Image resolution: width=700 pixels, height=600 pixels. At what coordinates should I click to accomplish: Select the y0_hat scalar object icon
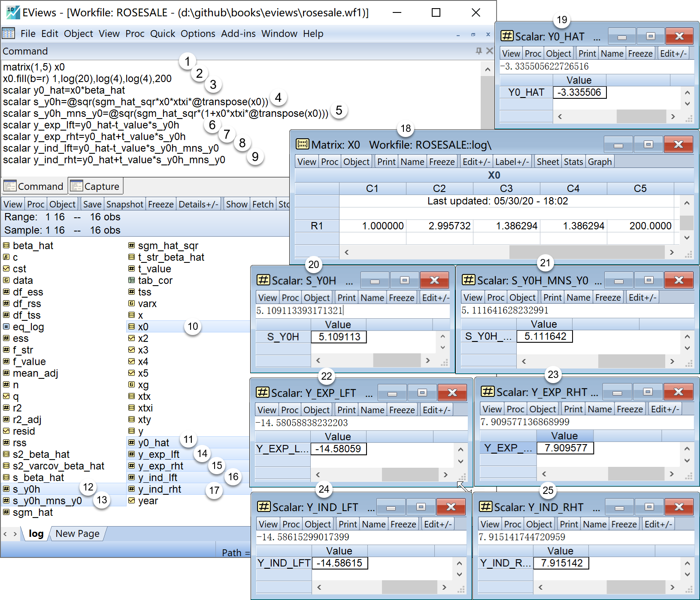pyautogui.click(x=131, y=443)
